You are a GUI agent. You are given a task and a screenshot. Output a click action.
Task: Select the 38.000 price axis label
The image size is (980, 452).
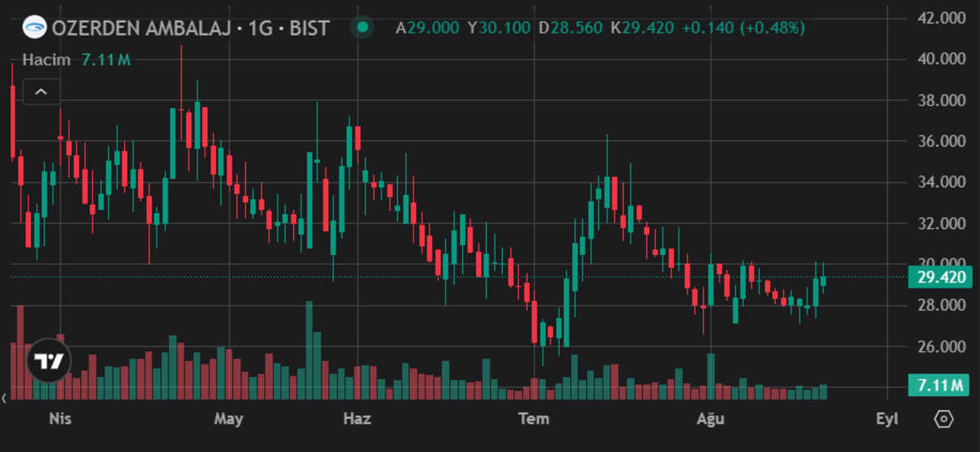(942, 100)
